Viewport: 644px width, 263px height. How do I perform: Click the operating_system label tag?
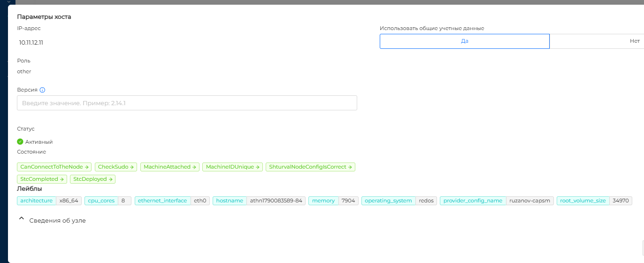389,201
